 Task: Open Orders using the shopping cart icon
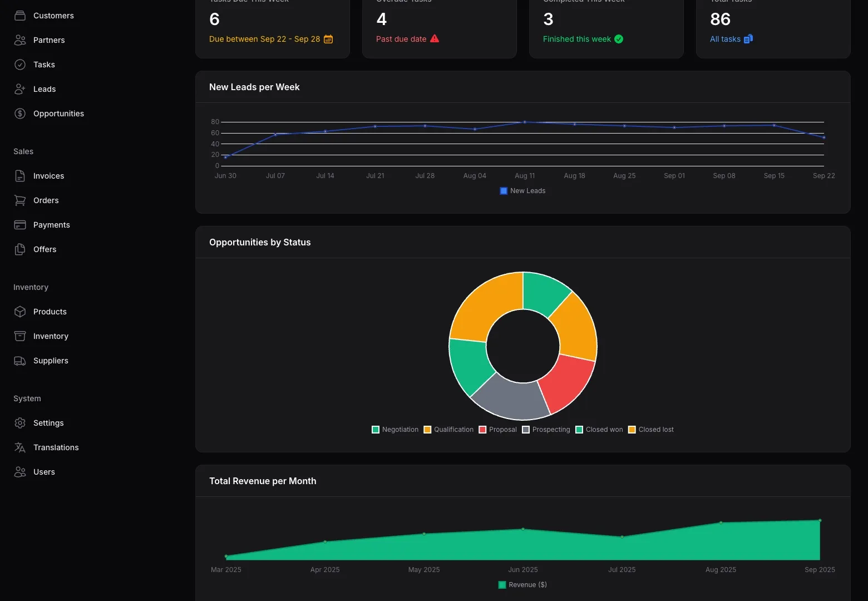(20, 200)
